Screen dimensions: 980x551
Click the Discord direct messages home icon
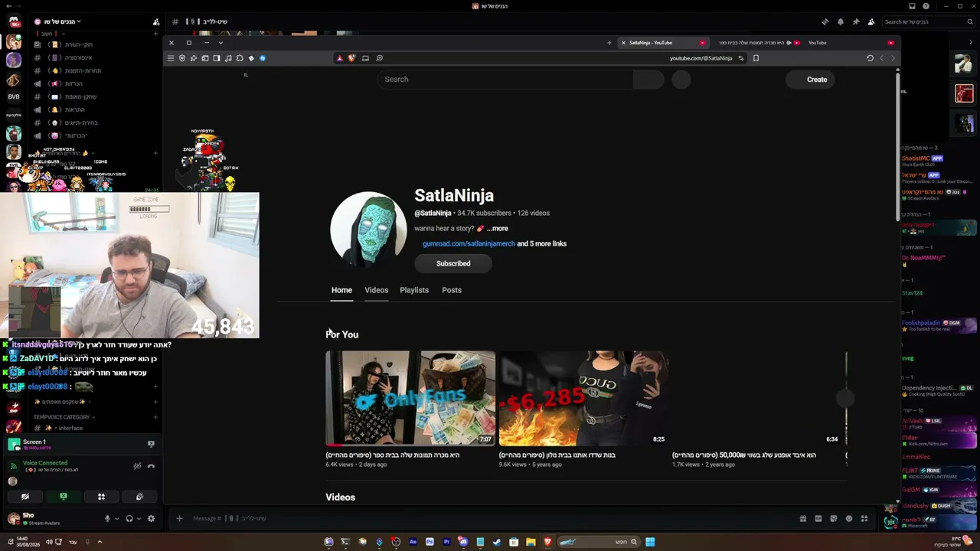(14, 22)
